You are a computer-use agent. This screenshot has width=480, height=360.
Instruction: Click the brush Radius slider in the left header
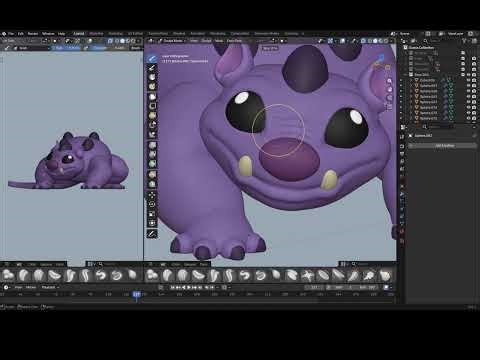coord(66,48)
